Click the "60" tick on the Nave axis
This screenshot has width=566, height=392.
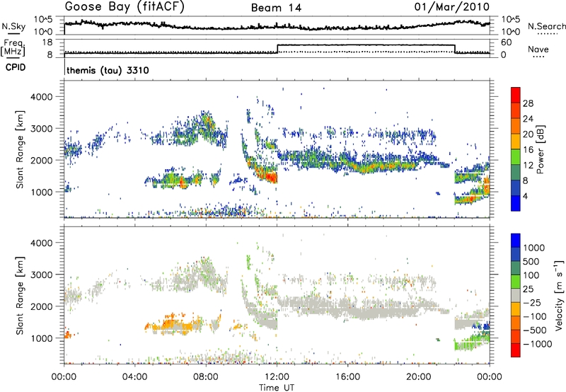[x=507, y=42]
